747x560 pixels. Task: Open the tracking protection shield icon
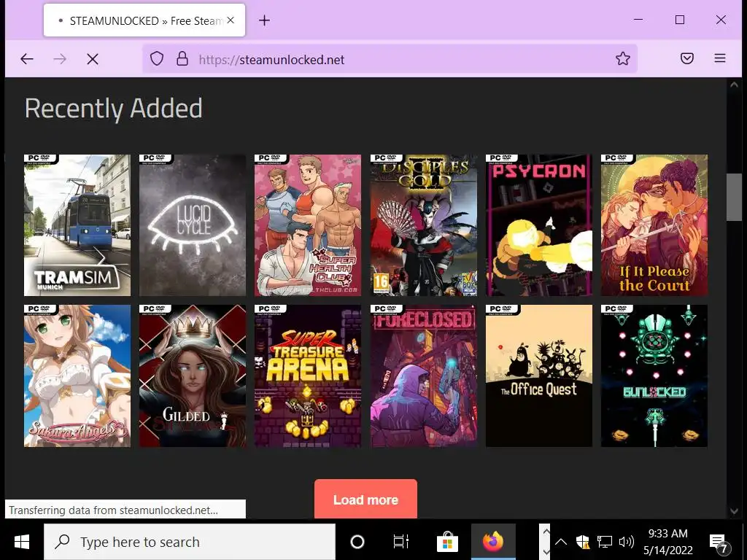pyautogui.click(x=157, y=59)
